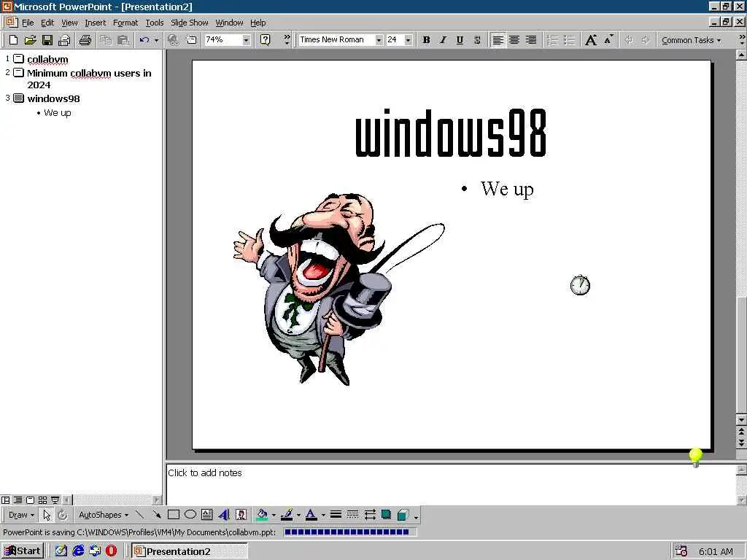Open Microsoft PowerPoint Help question icon

tap(266, 40)
